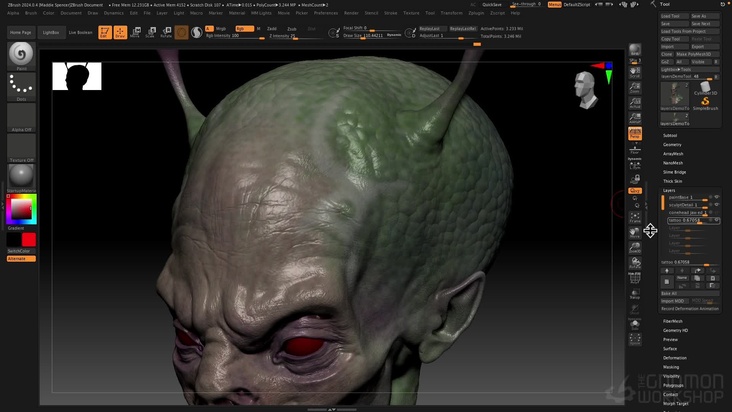
Task: Click the Transp transparency icon
Action: 635,294
